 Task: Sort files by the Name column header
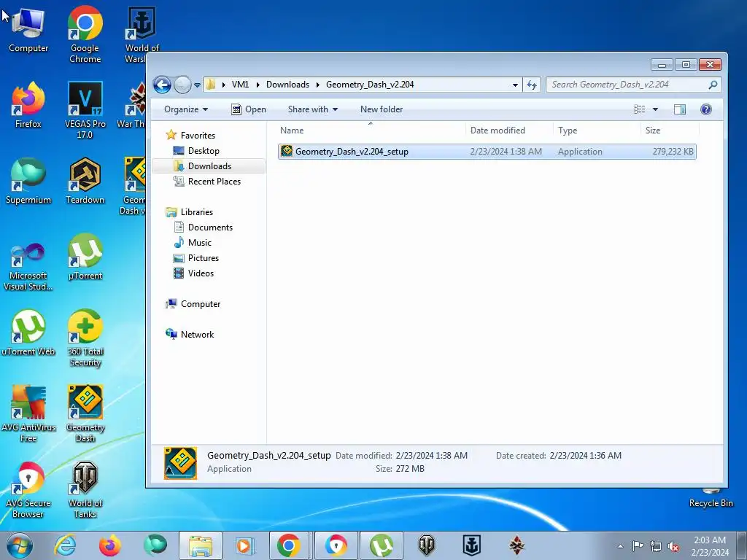click(371, 131)
